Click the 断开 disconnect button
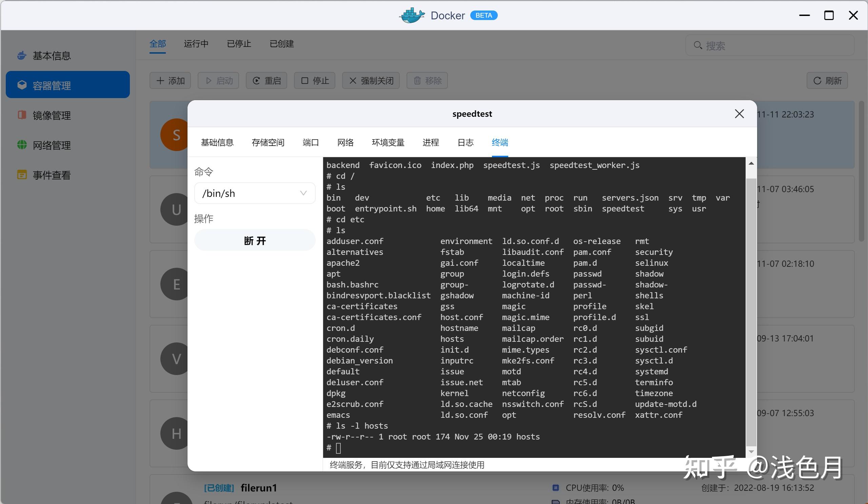The height and width of the screenshot is (504, 868). (255, 240)
